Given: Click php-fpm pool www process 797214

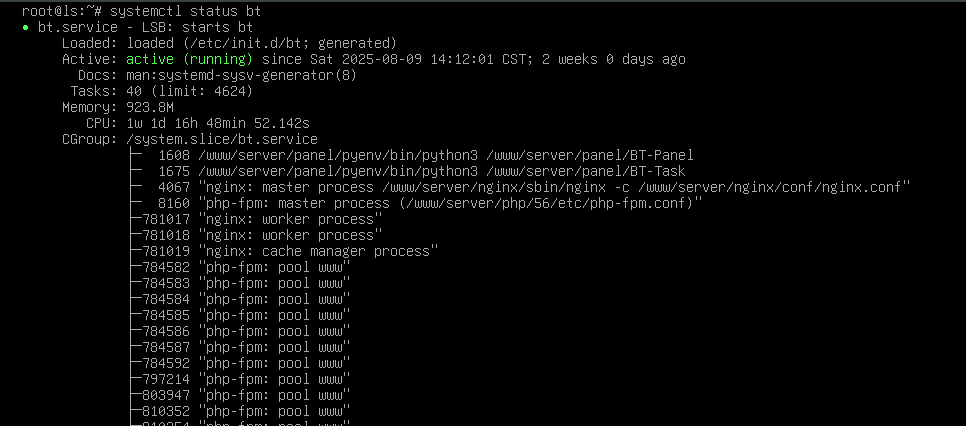Looking at the screenshot, I should [x=246, y=379].
